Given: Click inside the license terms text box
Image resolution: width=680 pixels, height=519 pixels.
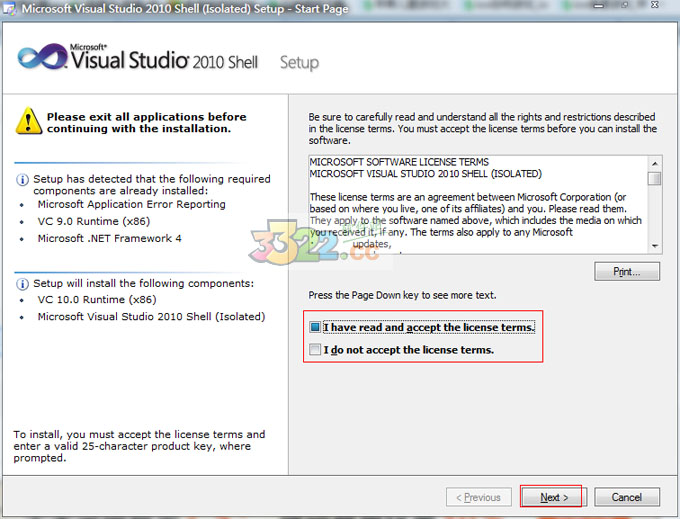Looking at the screenshot, I should tap(478, 204).
